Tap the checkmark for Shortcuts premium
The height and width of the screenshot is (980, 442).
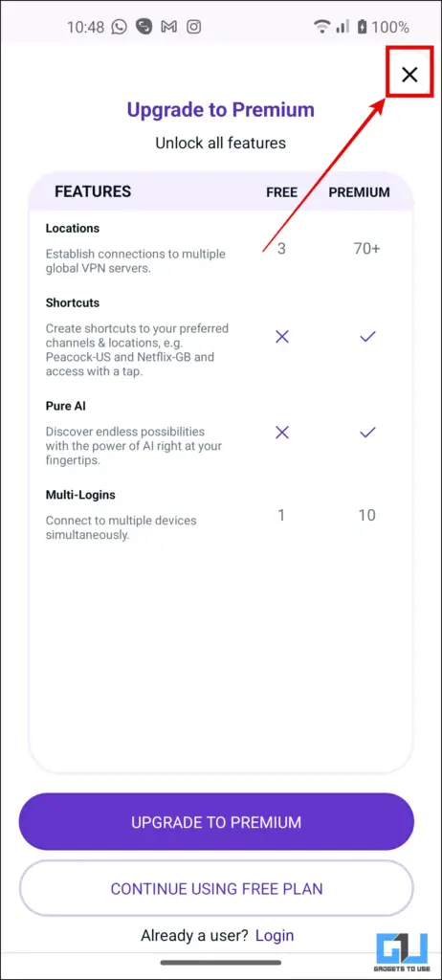tap(367, 337)
